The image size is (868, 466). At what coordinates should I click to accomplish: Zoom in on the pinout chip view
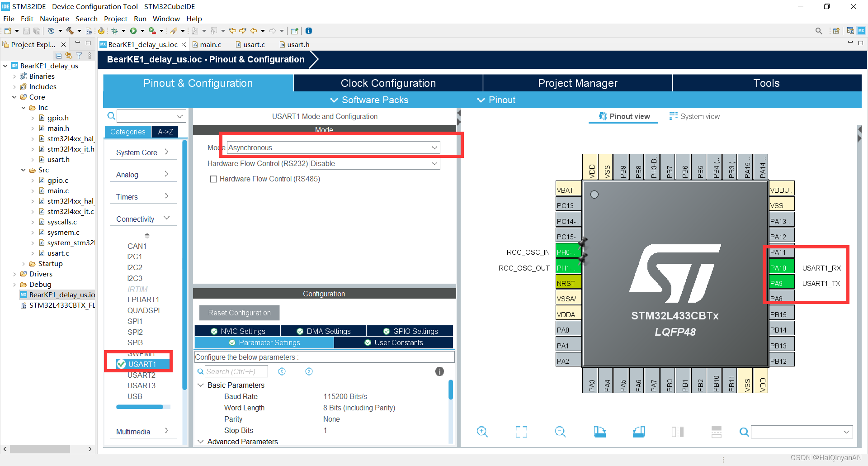click(x=482, y=432)
